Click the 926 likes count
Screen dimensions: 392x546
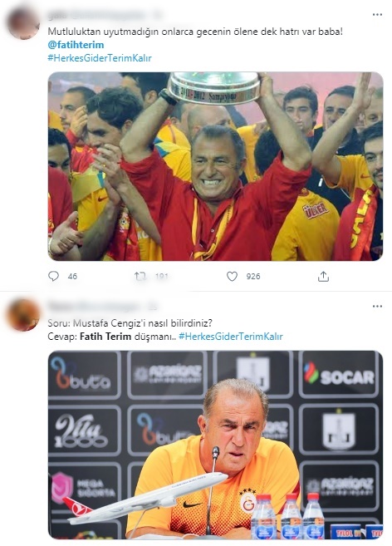tap(253, 277)
